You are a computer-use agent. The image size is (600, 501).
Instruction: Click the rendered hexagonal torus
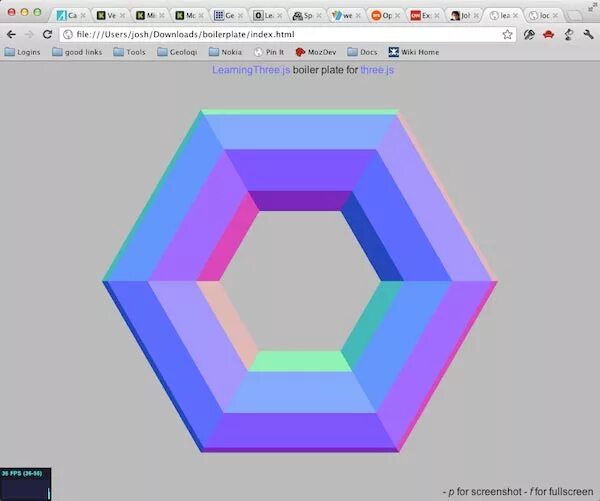point(300,281)
